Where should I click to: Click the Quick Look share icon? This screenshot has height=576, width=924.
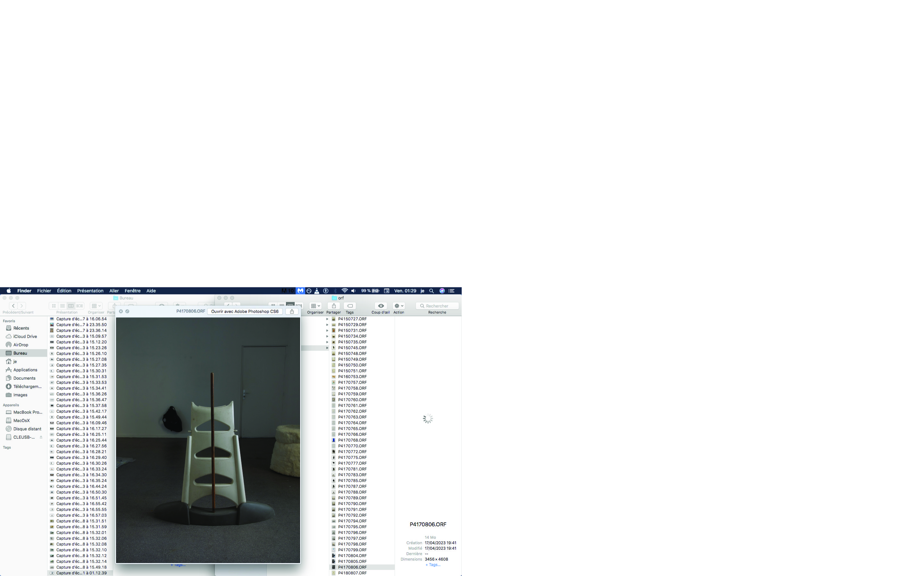pyautogui.click(x=292, y=311)
